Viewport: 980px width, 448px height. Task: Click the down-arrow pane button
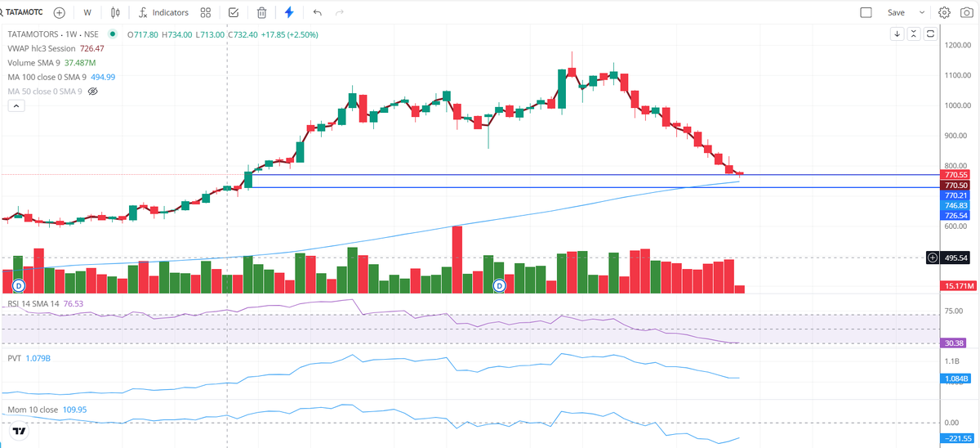pos(897,34)
